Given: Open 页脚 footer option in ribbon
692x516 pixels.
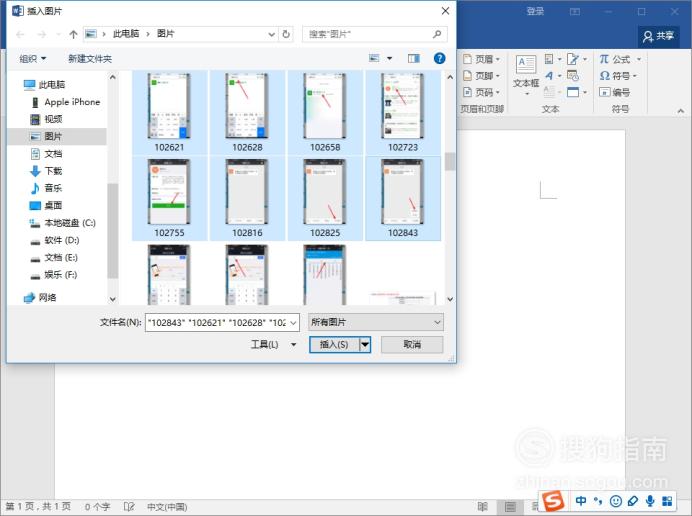Looking at the screenshot, I should pos(481,75).
